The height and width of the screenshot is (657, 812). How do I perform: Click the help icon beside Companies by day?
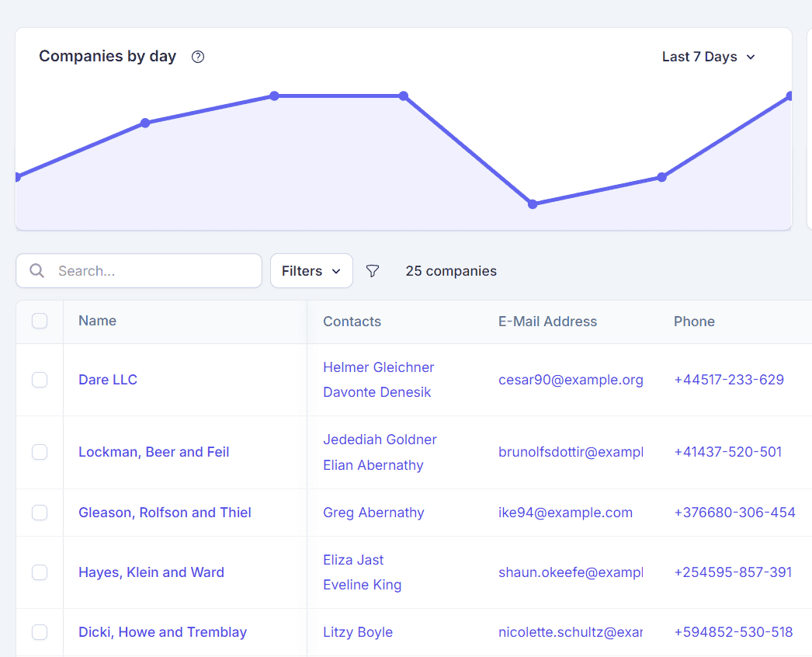point(198,57)
